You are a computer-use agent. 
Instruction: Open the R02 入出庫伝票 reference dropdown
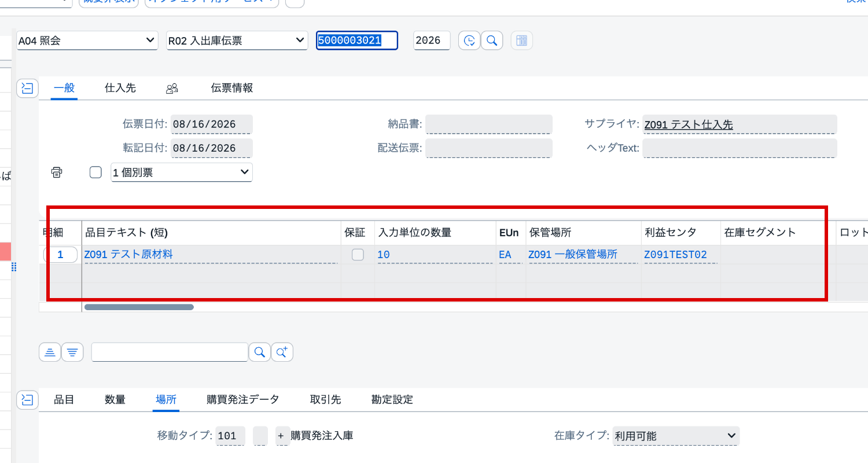[237, 41]
